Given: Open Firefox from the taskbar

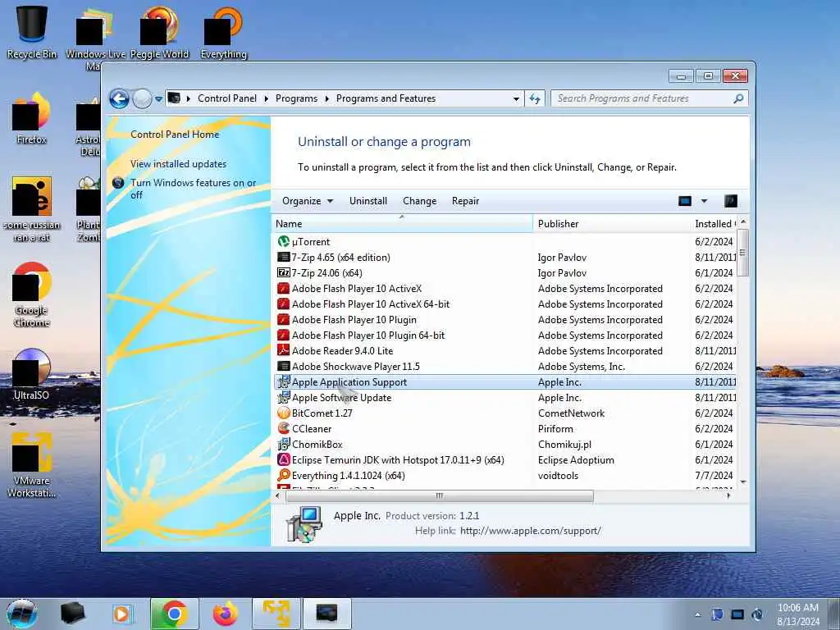Looking at the screenshot, I should 225,614.
